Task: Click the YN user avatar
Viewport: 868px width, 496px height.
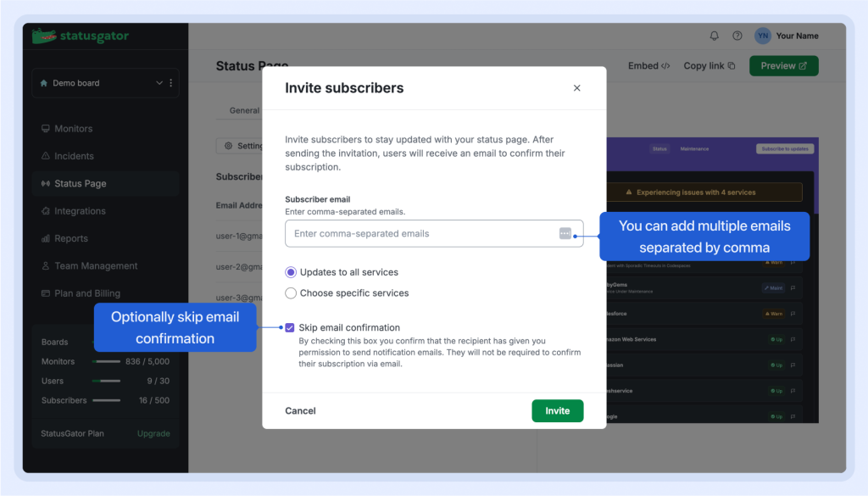Action: click(763, 36)
